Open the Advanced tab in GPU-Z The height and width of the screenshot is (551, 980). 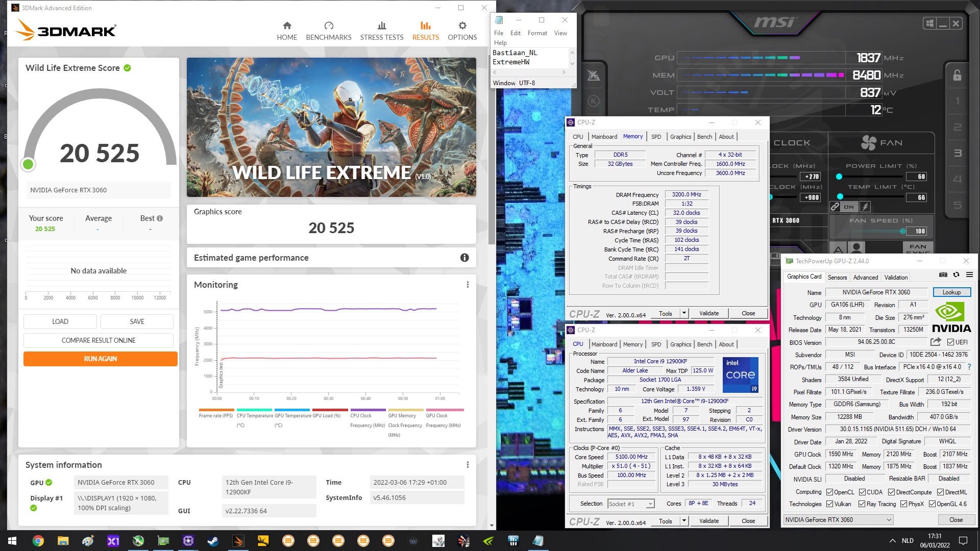click(866, 278)
